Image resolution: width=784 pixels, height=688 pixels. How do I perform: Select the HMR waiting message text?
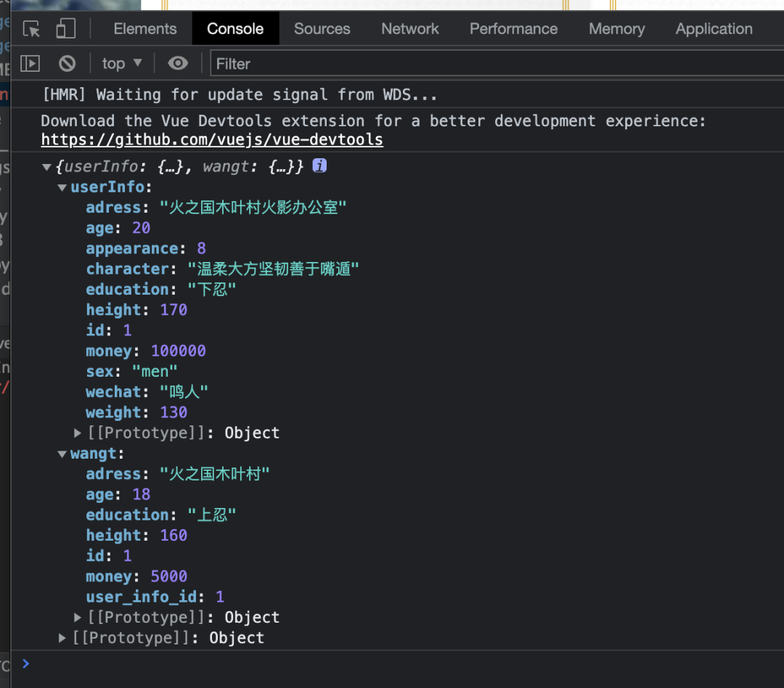tap(240, 94)
